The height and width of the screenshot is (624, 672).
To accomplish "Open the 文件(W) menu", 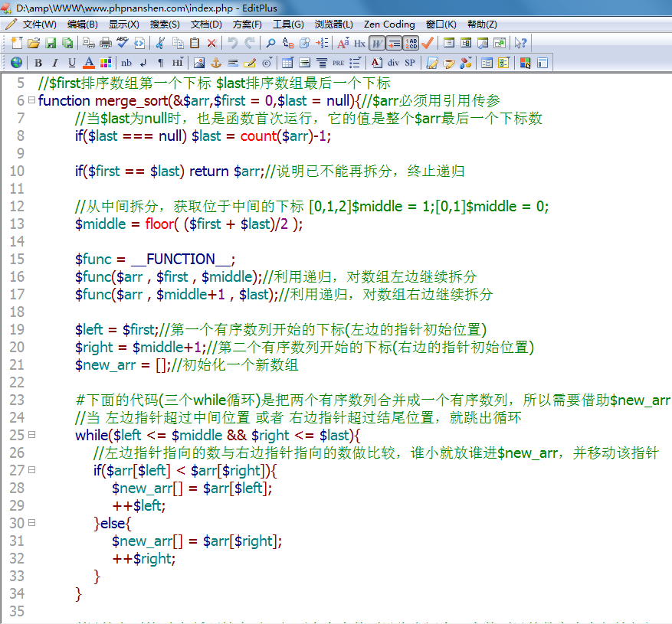I will (x=39, y=25).
